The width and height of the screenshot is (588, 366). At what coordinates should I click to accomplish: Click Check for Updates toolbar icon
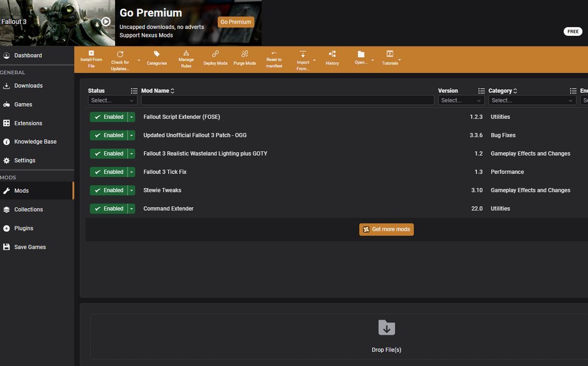pos(120,54)
